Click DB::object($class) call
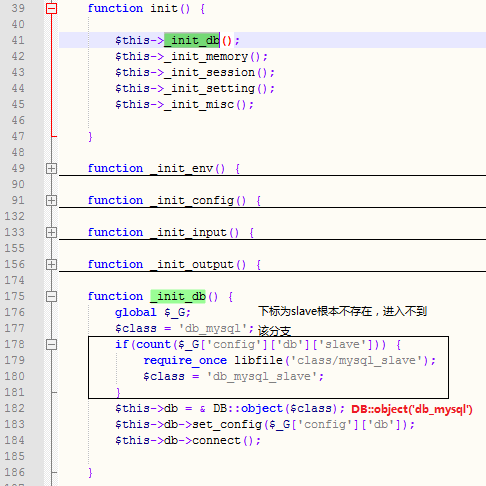The width and height of the screenshot is (486, 486). [x=275, y=408]
